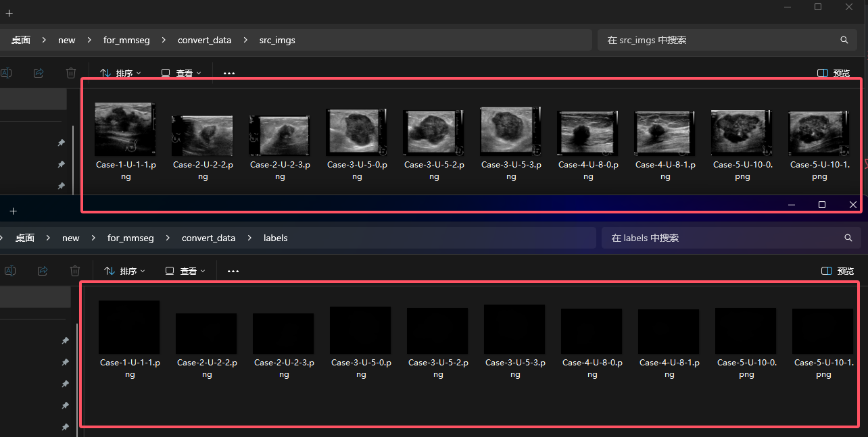Click search magnifier icon in labels window
Image resolution: width=868 pixels, height=437 pixels.
(x=848, y=238)
